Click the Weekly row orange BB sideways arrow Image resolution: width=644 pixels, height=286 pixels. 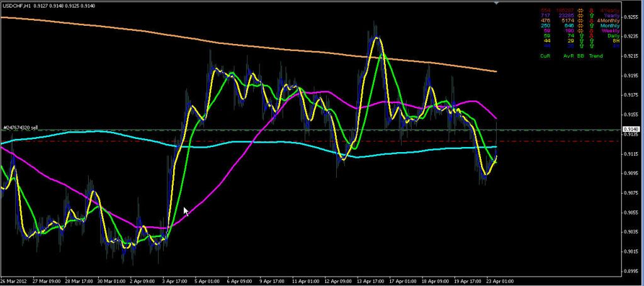tap(580, 31)
